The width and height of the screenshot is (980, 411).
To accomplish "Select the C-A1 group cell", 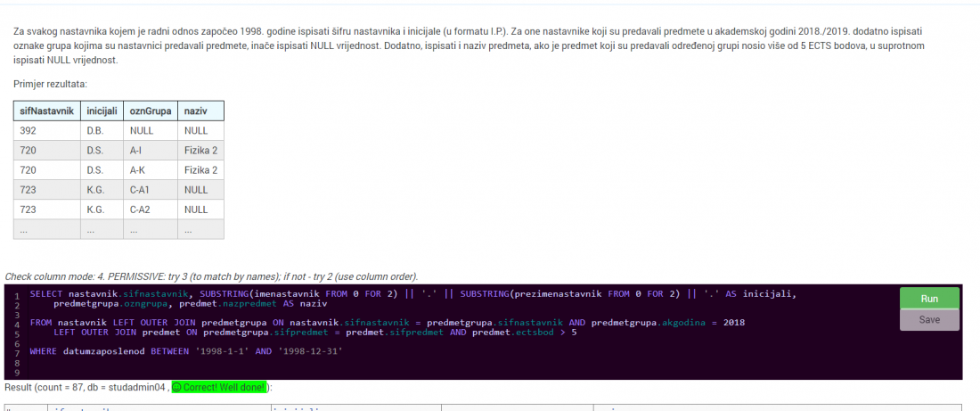I will 150,190.
